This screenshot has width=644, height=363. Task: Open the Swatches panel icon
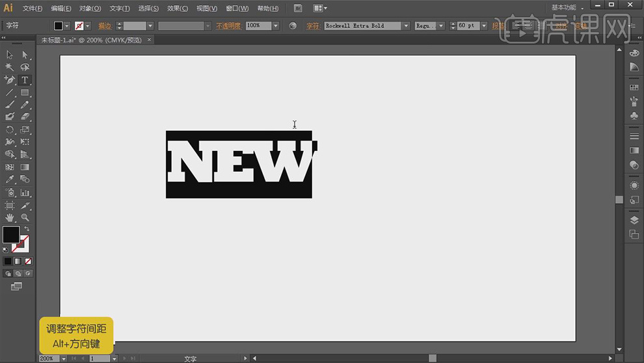click(634, 87)
